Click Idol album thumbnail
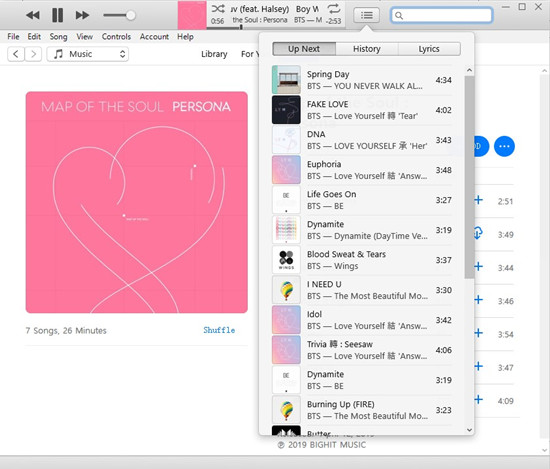Viewport: 550px width, 469px height. click(x=286, y=320)
